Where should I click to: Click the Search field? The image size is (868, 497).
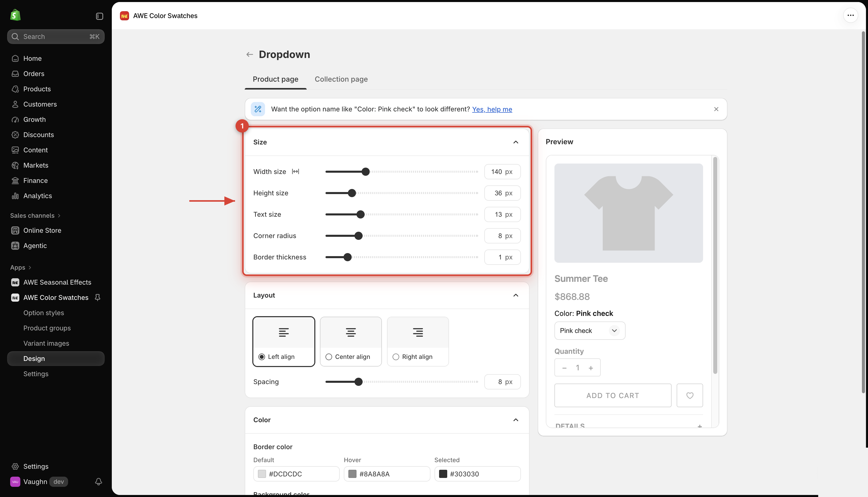point(56,37)
